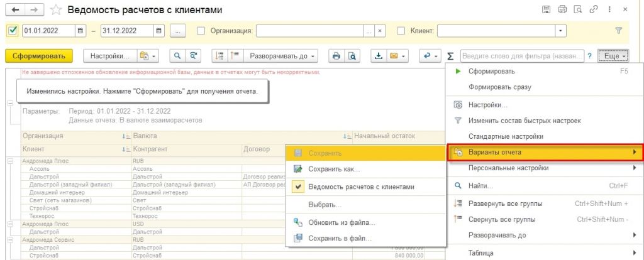Click the printer icon in title bar
Screen dimensions: 644x260
(562, 9)
